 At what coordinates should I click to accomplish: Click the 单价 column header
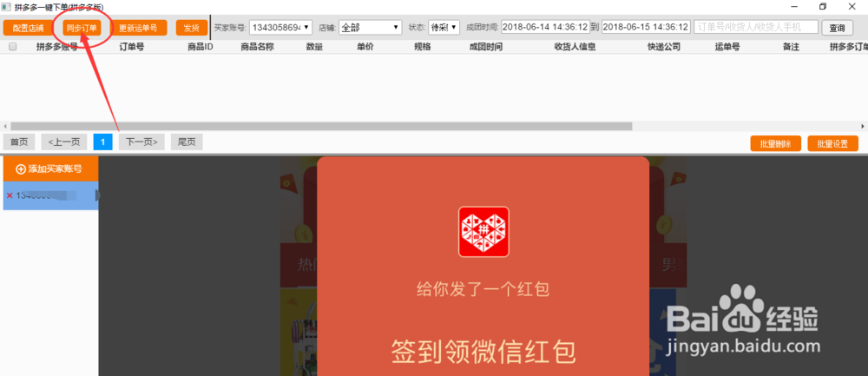click(365, 47)
